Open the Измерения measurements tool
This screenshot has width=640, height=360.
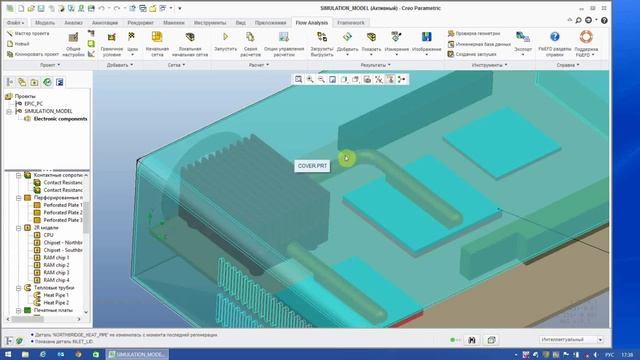click(x=396, y=44)
